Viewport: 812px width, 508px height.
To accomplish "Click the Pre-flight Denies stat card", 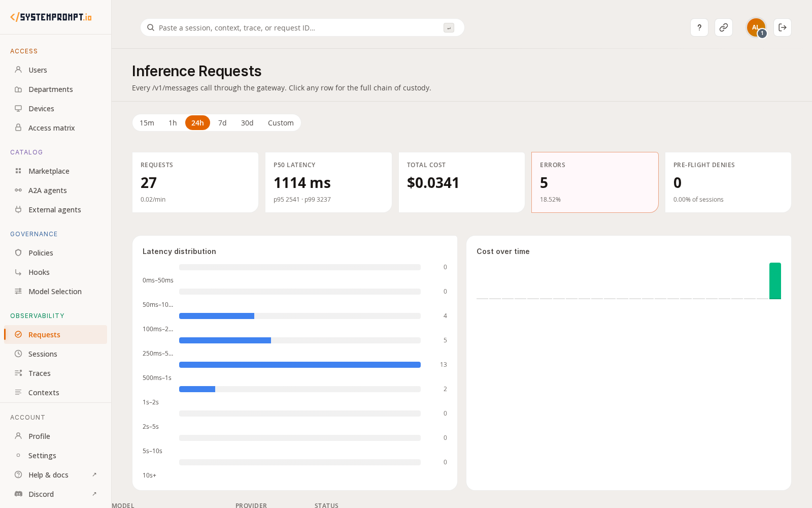I will pos(728,182).
